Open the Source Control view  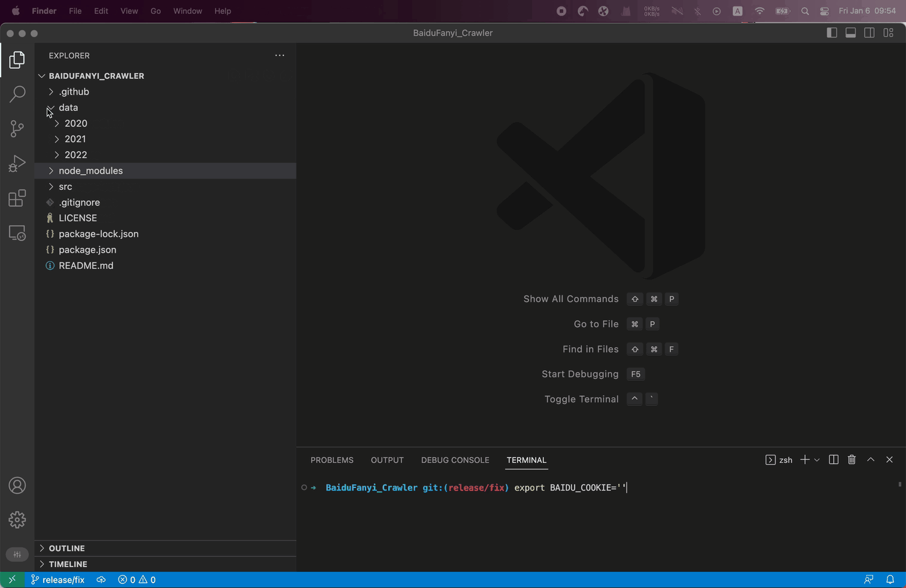pos(17,129)
